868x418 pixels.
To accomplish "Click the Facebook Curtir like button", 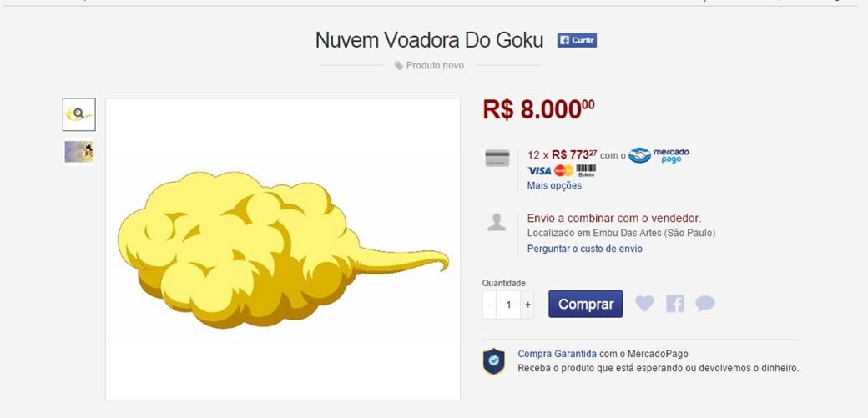I will click(577, 40).
